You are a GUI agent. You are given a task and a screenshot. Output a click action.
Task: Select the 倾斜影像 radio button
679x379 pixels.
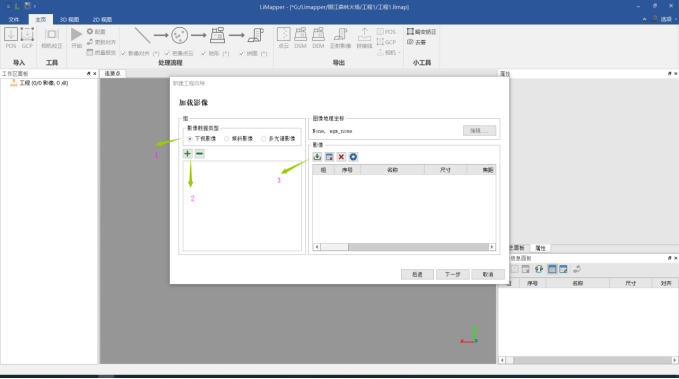(226, 139)
